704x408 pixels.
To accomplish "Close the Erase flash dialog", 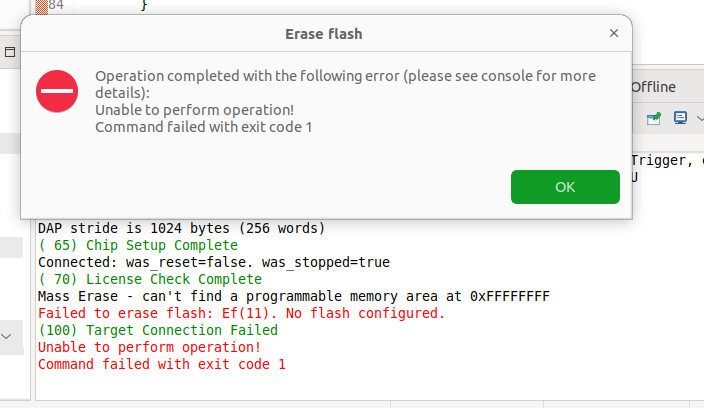I will [x=614, y=33].
